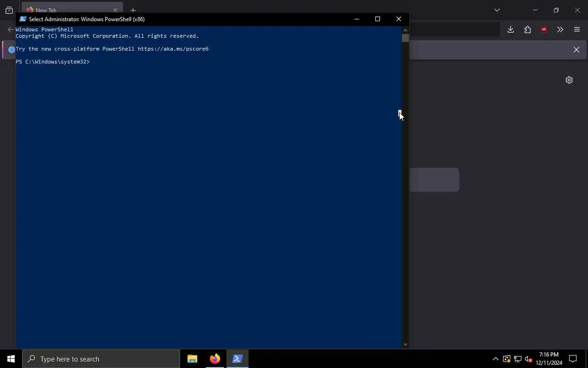Open Firefox extensions puzzle icon
The height and width of the screenshot is (368, 588).
coord(527,29)
